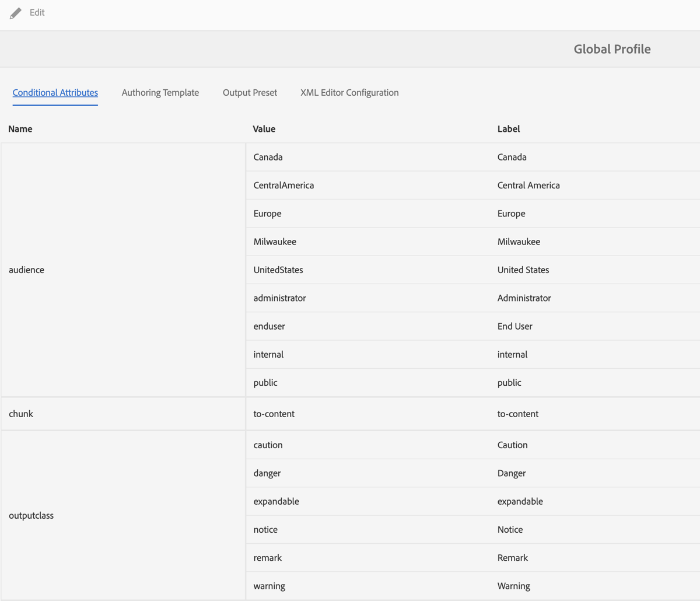Click the pencil Edit icon
700x601 pixels.
click(15, 13)
